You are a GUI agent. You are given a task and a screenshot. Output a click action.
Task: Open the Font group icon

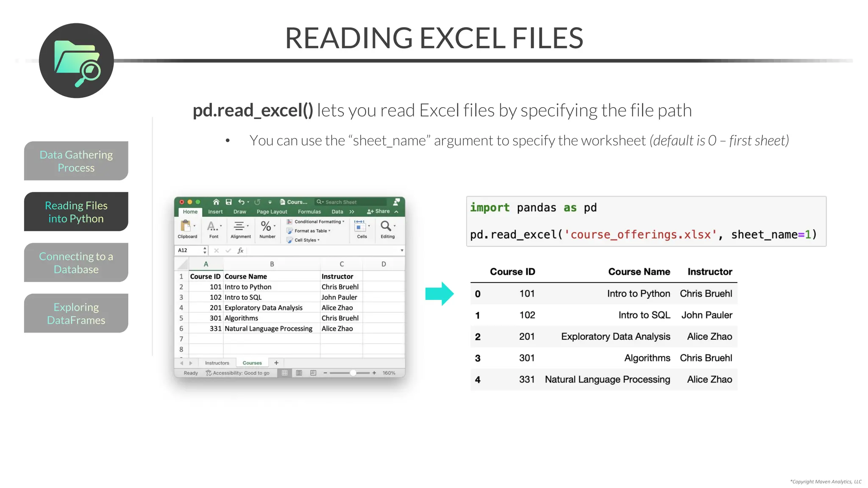(213, 226)
